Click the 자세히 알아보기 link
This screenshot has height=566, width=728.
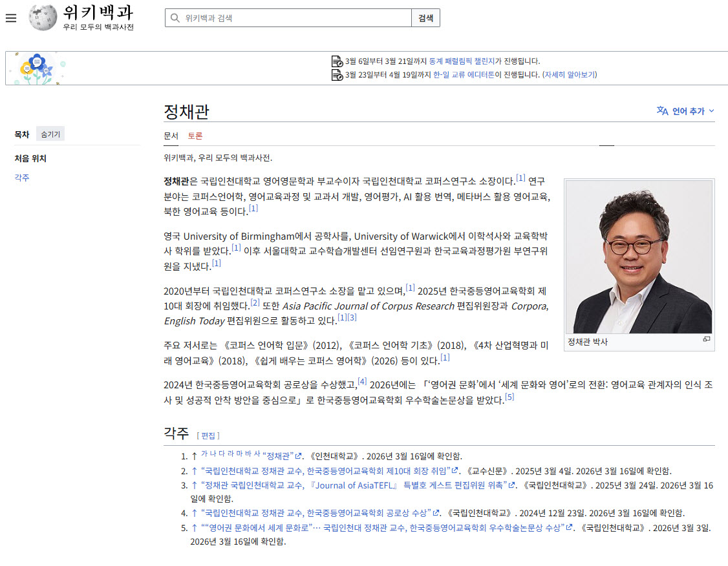coord(570,74)
